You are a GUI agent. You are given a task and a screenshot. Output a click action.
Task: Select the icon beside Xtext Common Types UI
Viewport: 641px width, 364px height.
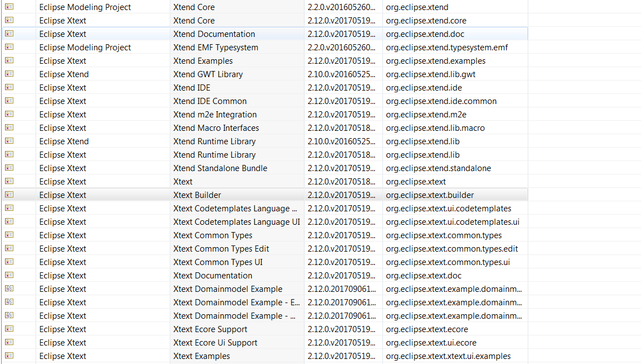coord(9,262)
